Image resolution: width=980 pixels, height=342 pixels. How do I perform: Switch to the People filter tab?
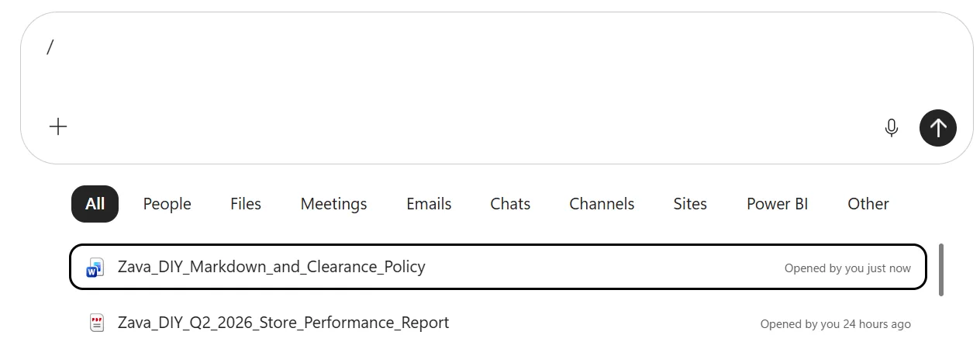(x=167, y=204)
